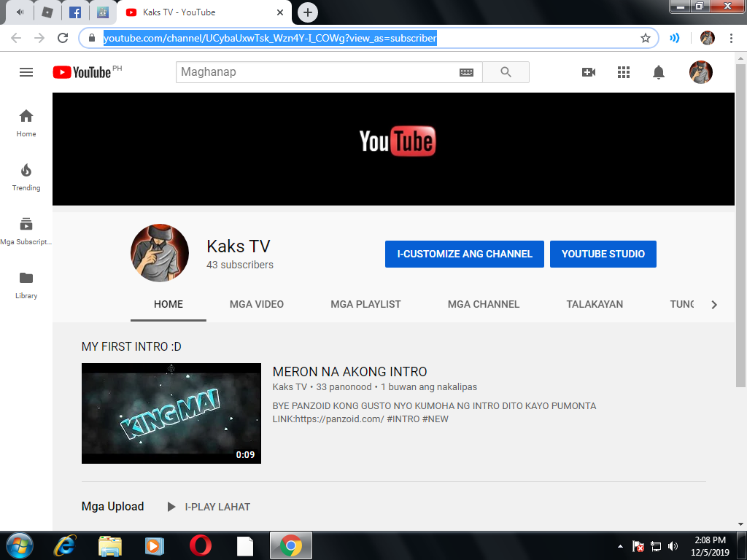The image size is (747, 560).
Task: Play the KINGMAI intro video thumbnail
Action: point(171,413)
